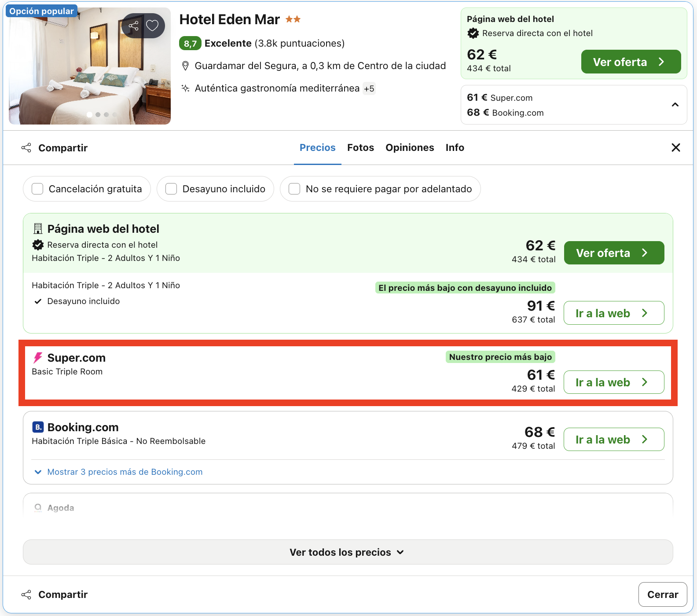The width and height of the screenshot is (697, 616).
Task: Click the sparkle icon beside Auténtica gastronomía
Action: click(186, 88)
